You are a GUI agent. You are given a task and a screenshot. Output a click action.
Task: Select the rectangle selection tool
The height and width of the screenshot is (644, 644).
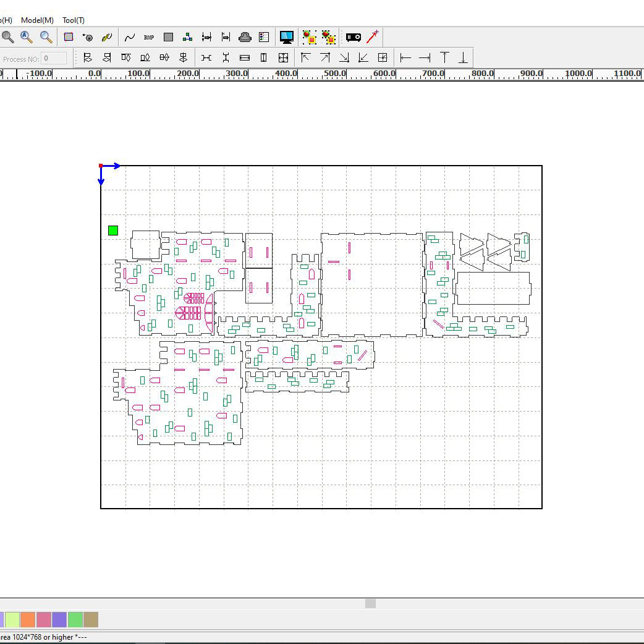click(69, 37)
